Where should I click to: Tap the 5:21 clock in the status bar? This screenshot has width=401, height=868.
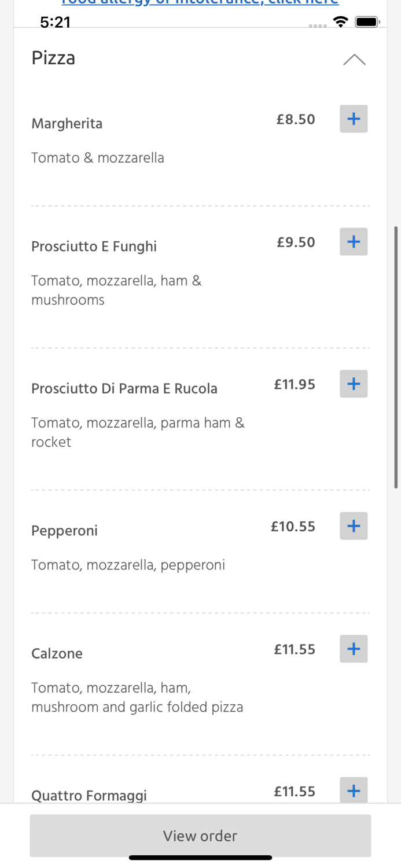pyautogui.click(x=56, y=23)
